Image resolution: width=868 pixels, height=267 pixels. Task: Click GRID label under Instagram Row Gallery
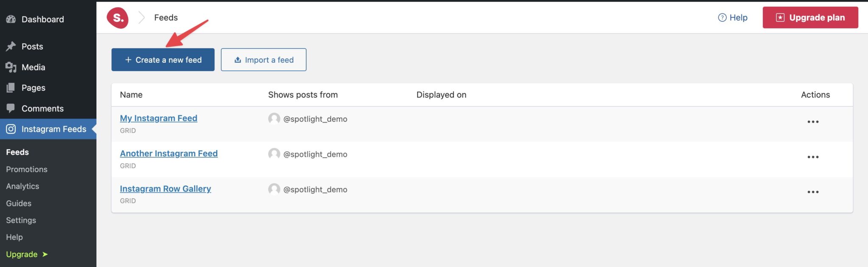[x=128, y=201]
